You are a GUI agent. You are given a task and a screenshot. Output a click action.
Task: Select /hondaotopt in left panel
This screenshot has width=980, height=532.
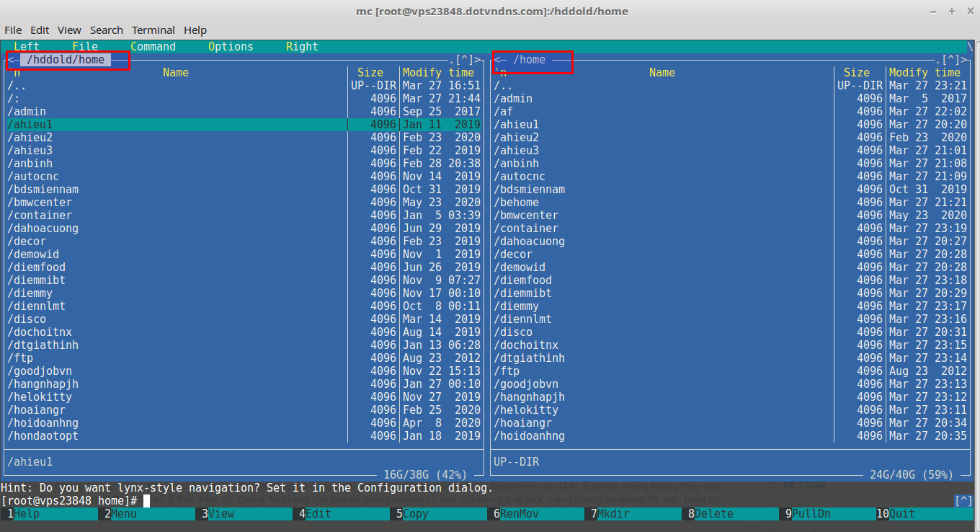pyautogui.click(x=245, y=435)
